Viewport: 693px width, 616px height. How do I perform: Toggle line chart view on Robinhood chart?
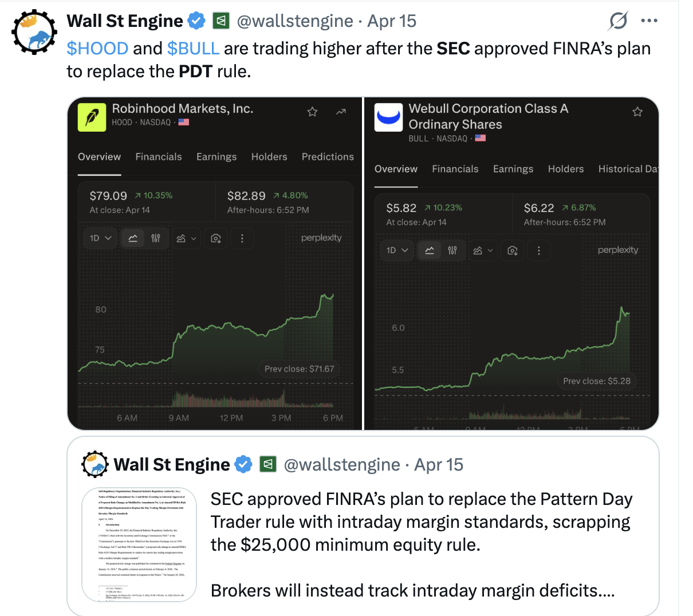[133, 238]
